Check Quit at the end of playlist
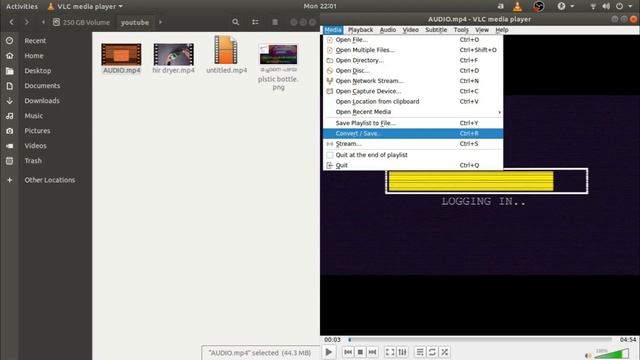640x360 pixels. coord(413,155)
